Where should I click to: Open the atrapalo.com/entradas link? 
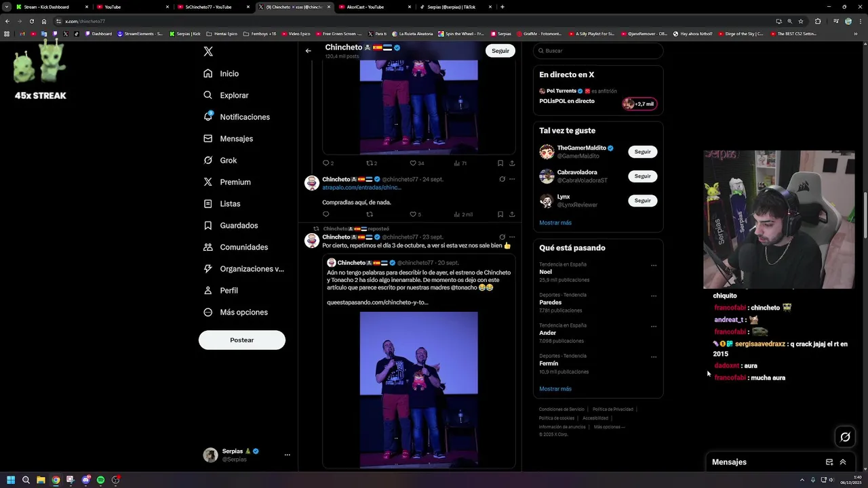coord(361,187)
